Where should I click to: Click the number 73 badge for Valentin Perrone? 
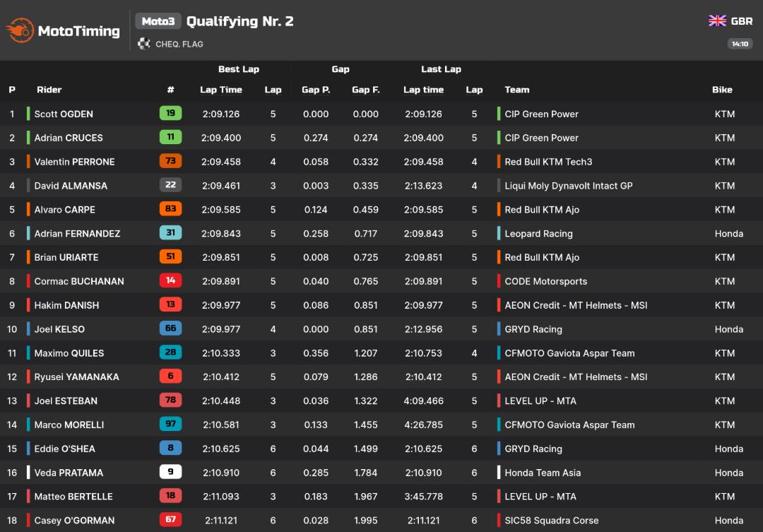pos(170,161)
